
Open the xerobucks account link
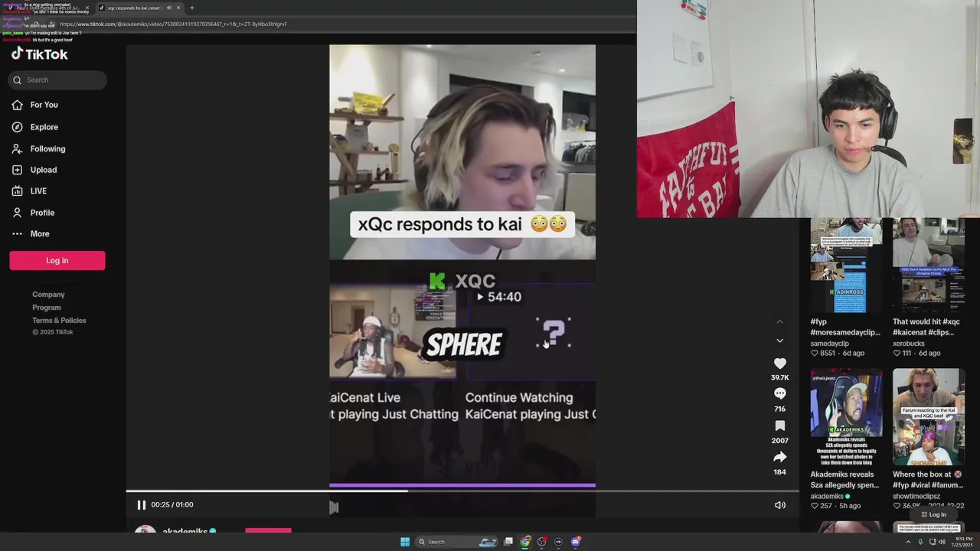click(x=909, y=344)
